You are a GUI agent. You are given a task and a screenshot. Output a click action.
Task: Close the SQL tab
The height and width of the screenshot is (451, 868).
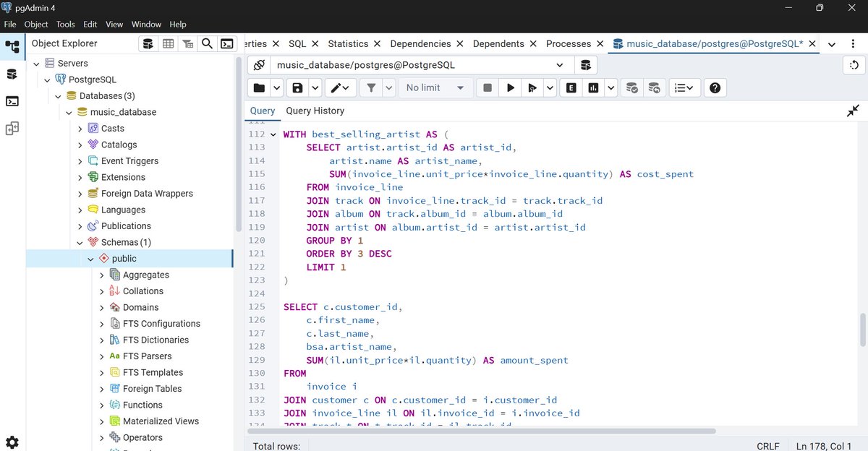tap(315, 44)
